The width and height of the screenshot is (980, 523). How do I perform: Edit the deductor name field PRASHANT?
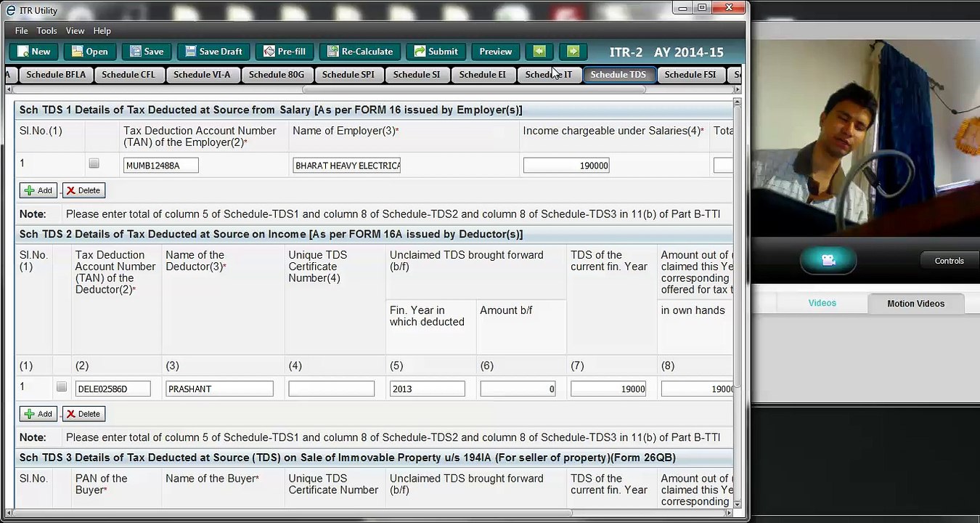point(219,389)
